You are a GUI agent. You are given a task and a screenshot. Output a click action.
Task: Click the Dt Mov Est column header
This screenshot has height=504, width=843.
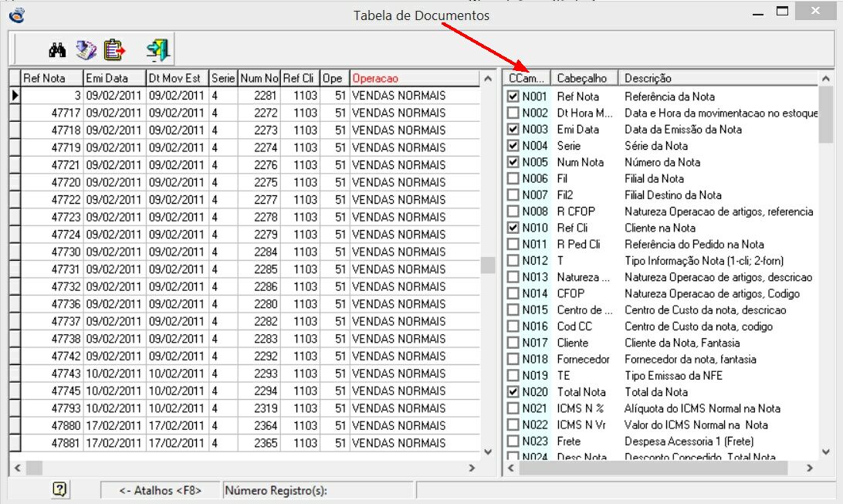178,78
